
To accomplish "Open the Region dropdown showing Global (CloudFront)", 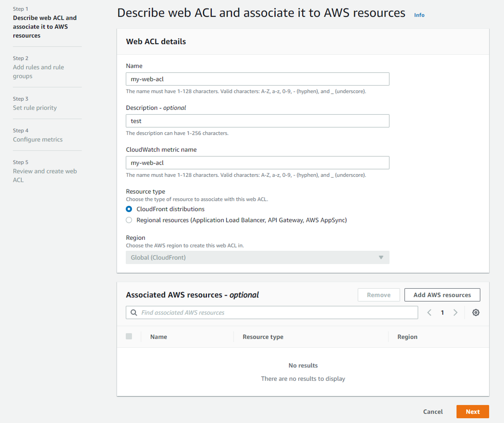I will (257, 257).
